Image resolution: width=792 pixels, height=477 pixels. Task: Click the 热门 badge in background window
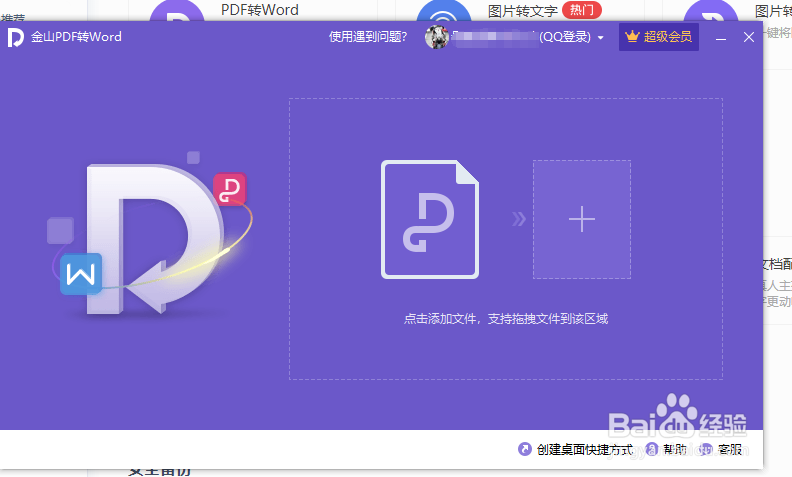pos(581,10)
